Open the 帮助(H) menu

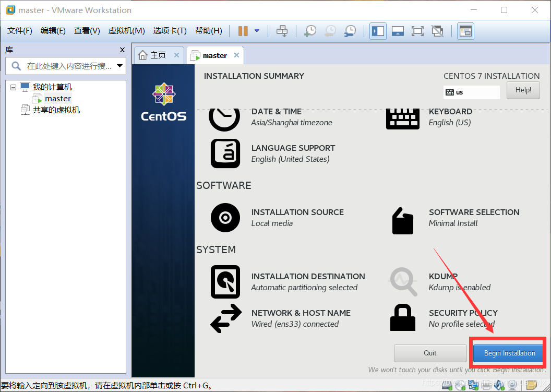[208, 31]
